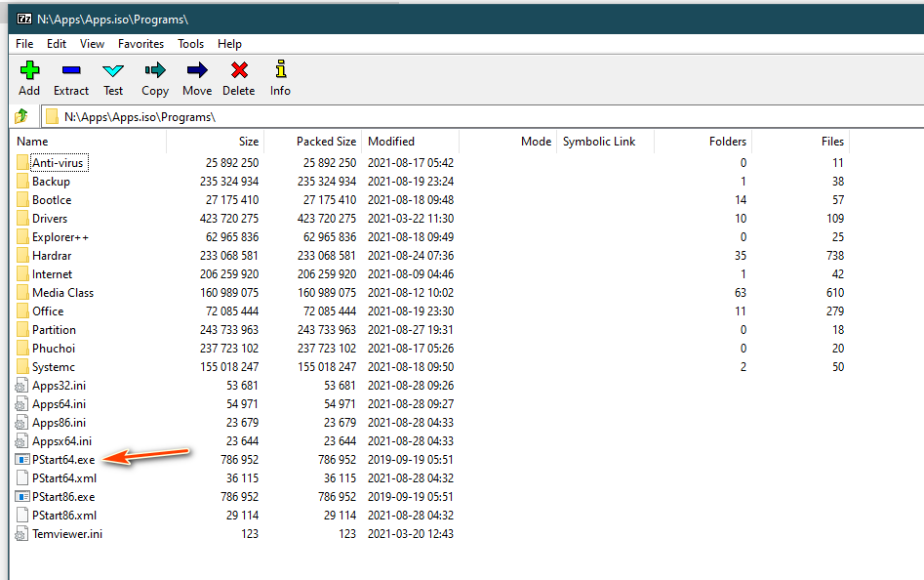This screenshot has width=924, height=580.
Task: Select the Appsx64.ini file name
Action: click(61, 441)
